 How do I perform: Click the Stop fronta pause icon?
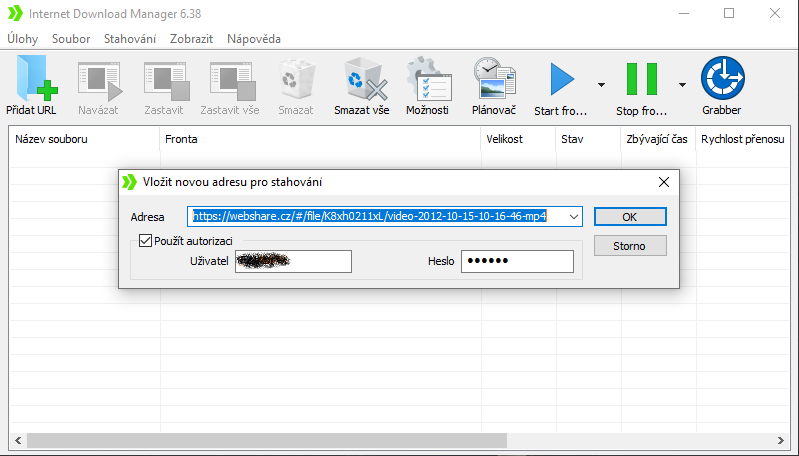(x=642, y=79)
